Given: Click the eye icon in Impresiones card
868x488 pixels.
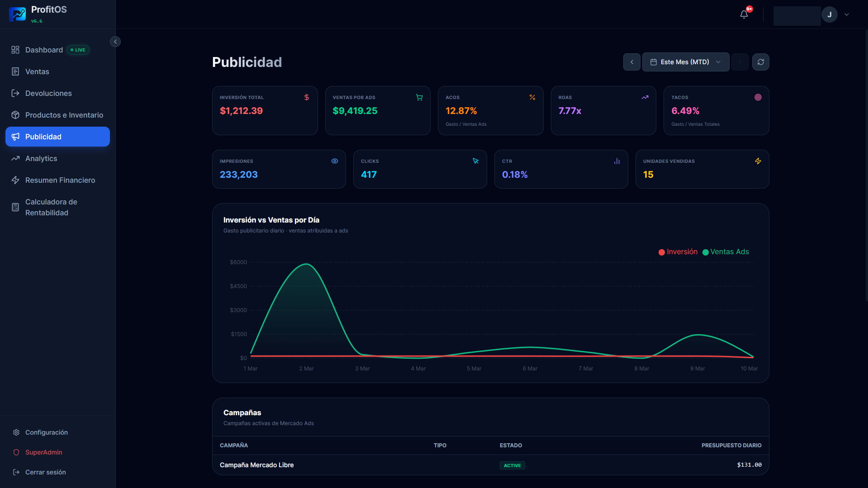Looking at the screenshot, I should (x=335, y=161).
